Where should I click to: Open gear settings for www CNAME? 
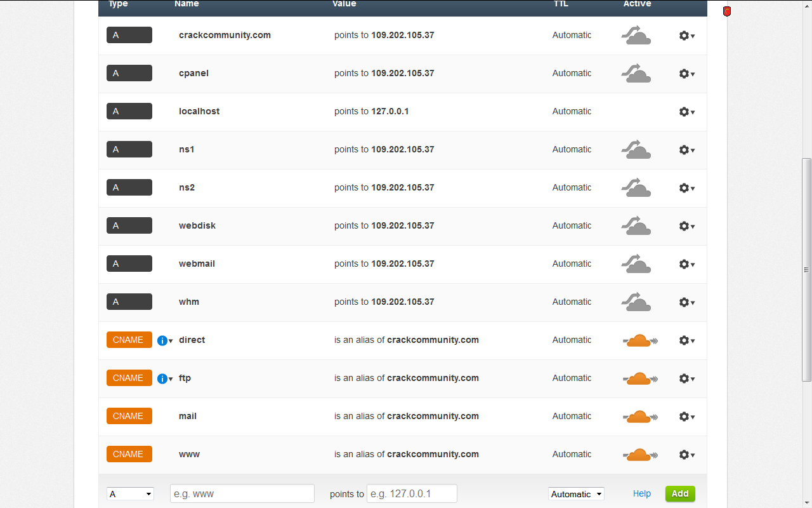tap(686, 455)
